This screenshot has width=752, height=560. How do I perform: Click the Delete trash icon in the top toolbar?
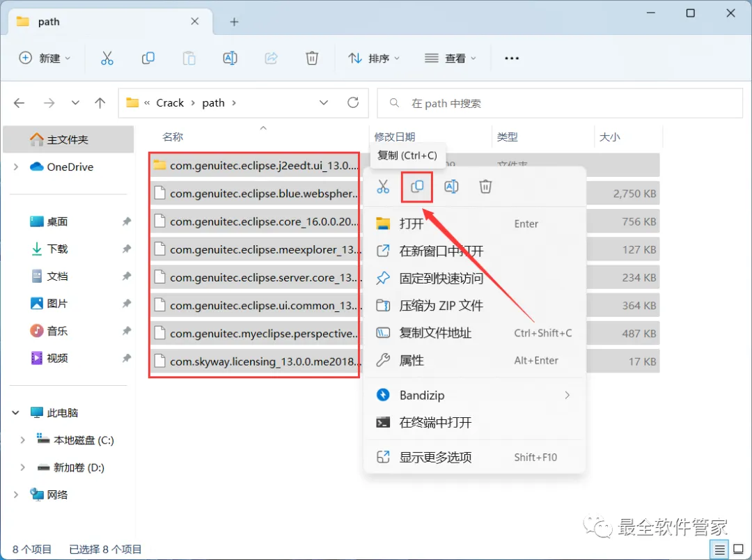point(312,59)
